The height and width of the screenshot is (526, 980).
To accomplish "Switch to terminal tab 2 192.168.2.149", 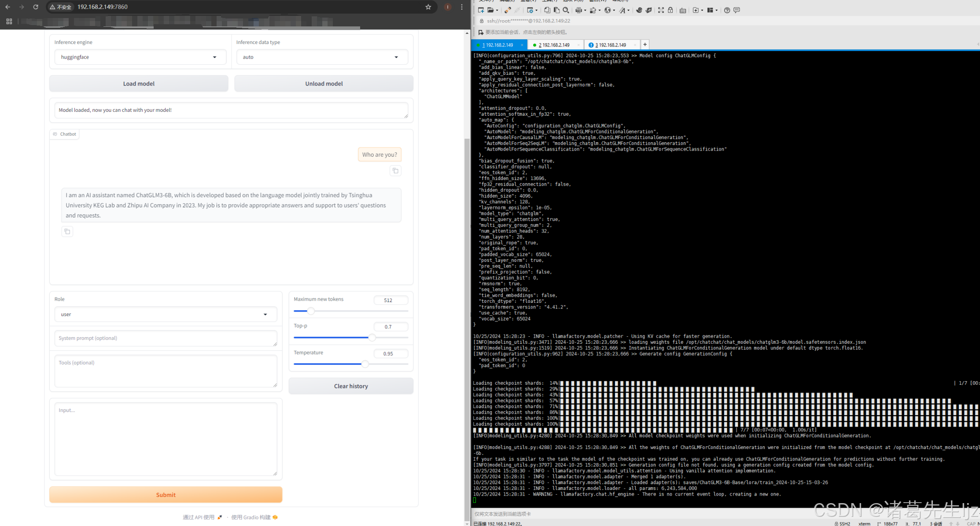I will pyautogui.click(x=554, y=45).
